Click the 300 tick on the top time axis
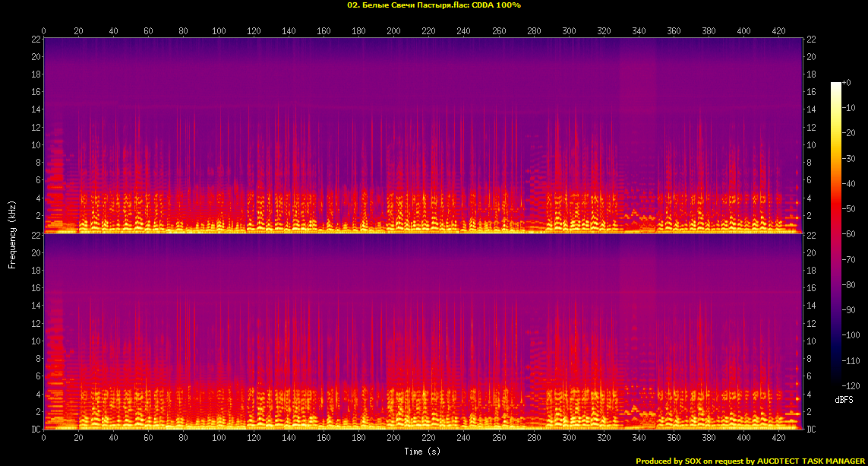 [x=569, y=31]
